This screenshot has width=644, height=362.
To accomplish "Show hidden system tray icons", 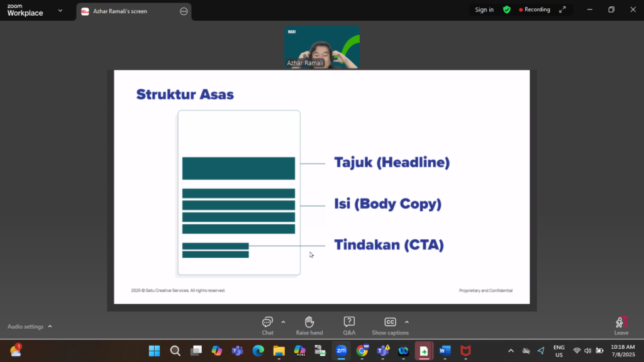I will coord(511,351).
